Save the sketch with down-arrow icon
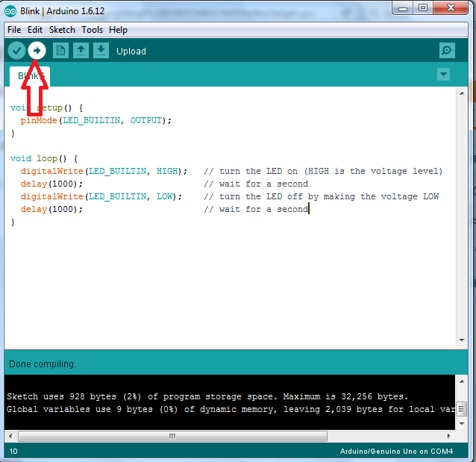Viewport: 476px width, 462px height. pos(101,51)
